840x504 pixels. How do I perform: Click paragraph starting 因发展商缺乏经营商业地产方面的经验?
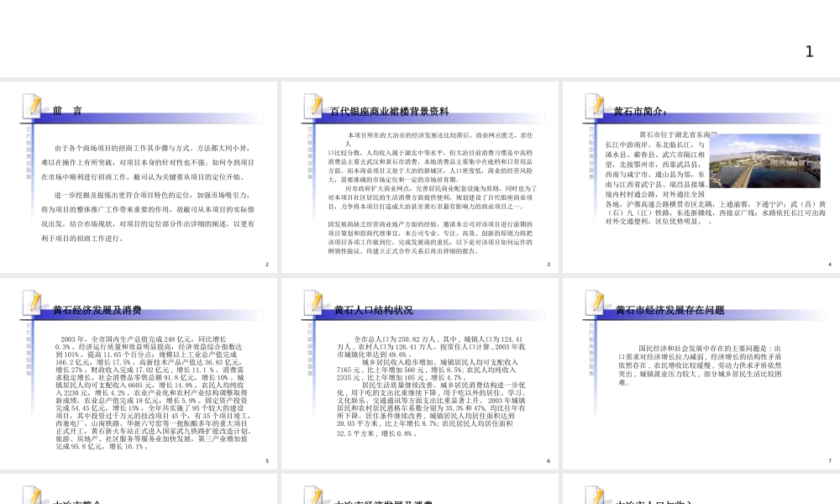coord(431,237)
